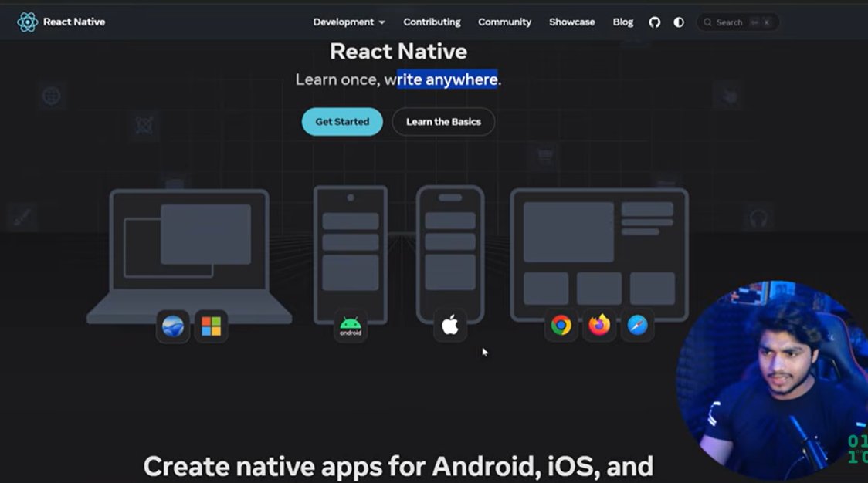Select the macOS platform icon

click(x=173, y=326)
